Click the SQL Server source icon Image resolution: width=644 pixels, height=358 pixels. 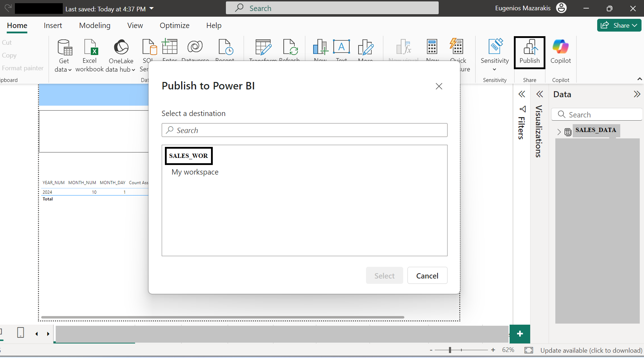[x=149, y=48]
